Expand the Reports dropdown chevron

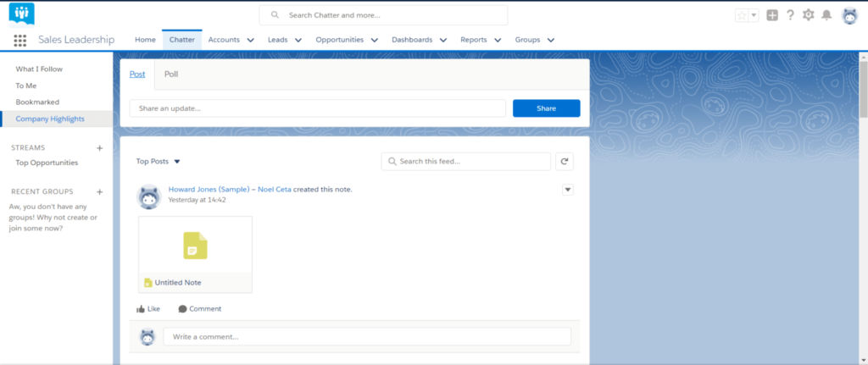[x=498, y=40]
